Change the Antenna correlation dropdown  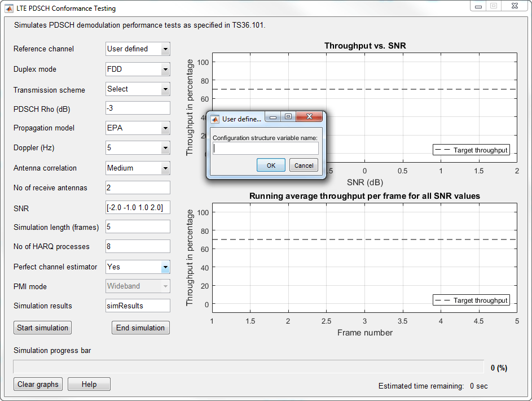point(138,168)
